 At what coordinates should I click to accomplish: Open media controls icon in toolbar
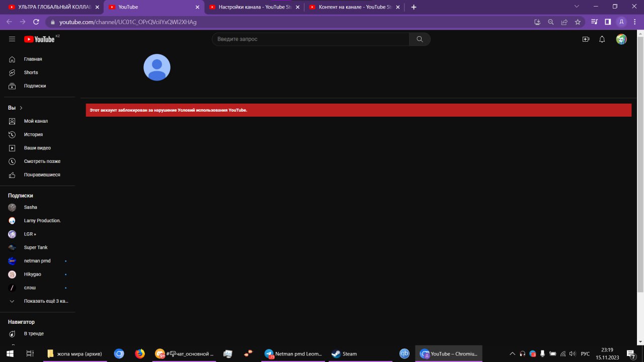coord(594,22)
